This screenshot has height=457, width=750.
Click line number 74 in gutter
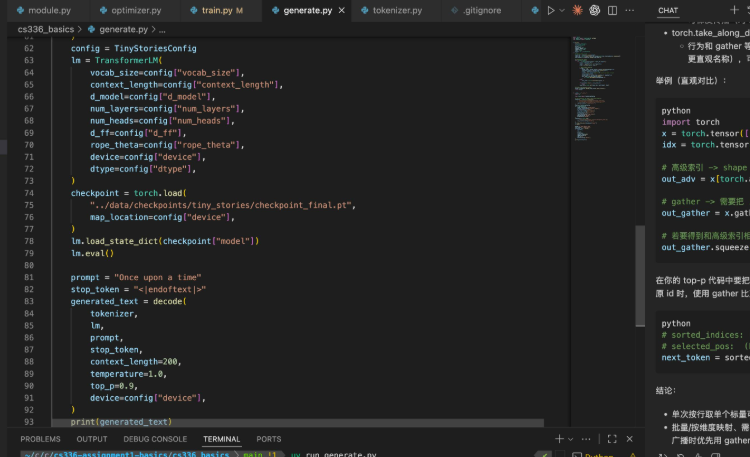point(29,193)
